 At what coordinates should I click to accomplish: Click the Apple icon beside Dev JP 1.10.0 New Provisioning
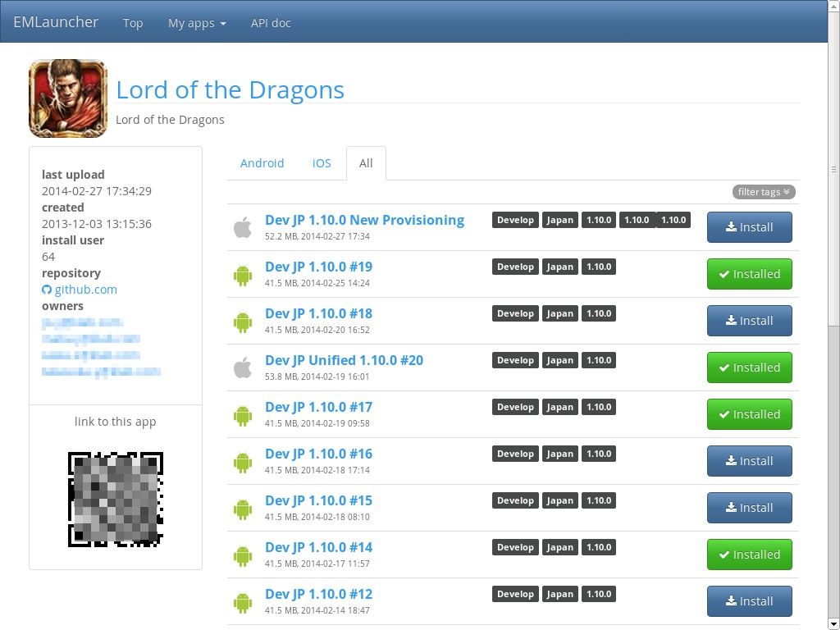pyautogui.click(x=243, y=228)
